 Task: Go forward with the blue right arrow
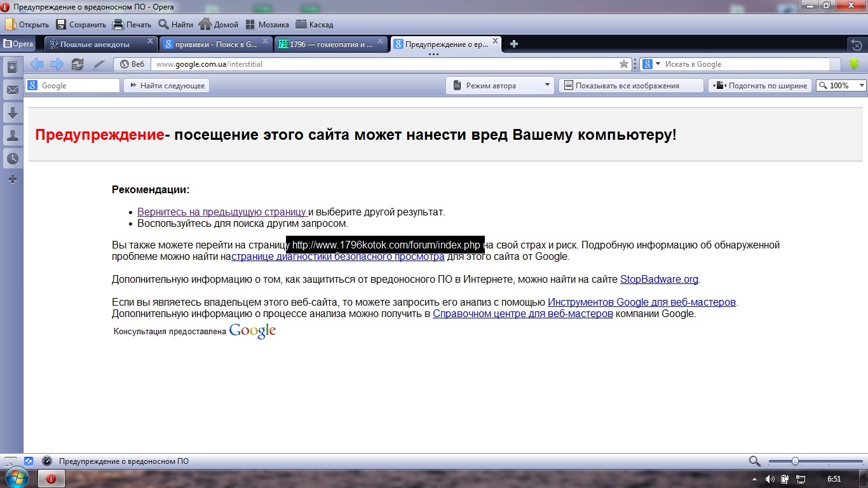tap(57, 64)
